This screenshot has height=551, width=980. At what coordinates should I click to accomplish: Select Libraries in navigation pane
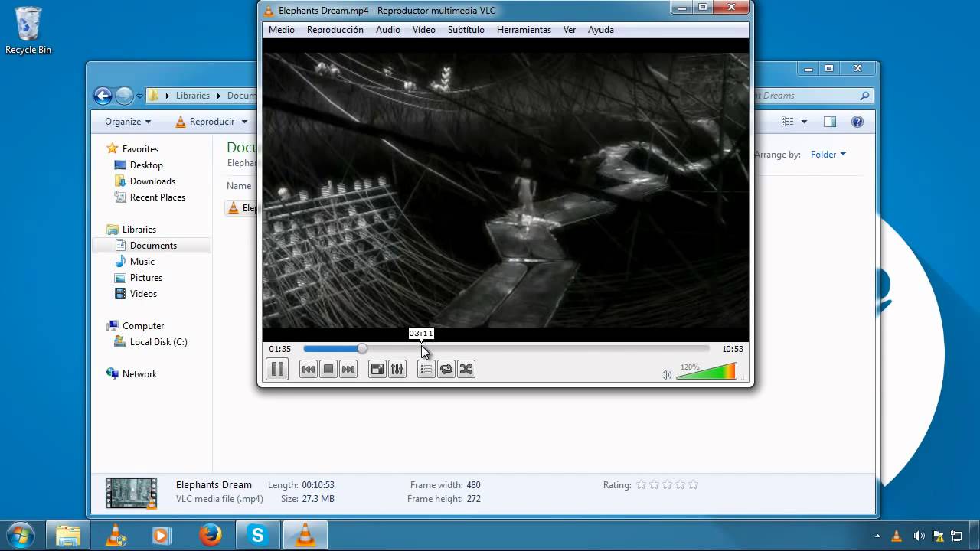point(139,230)
